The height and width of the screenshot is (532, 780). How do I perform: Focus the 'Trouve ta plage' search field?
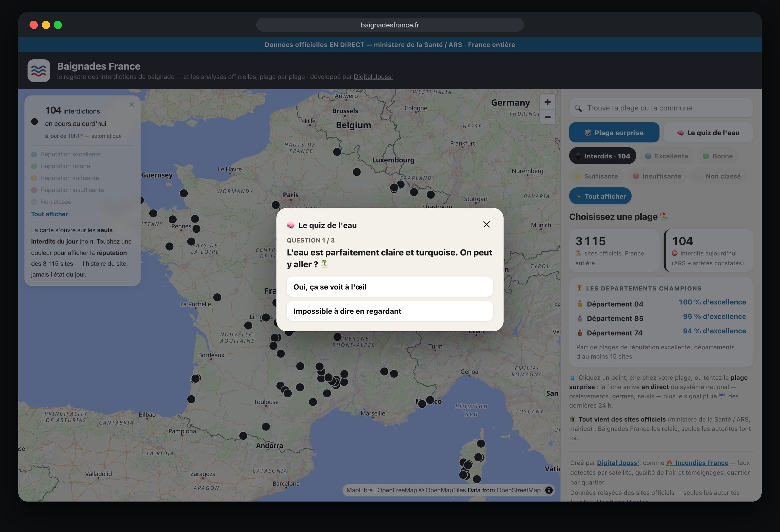coord(661,108)
